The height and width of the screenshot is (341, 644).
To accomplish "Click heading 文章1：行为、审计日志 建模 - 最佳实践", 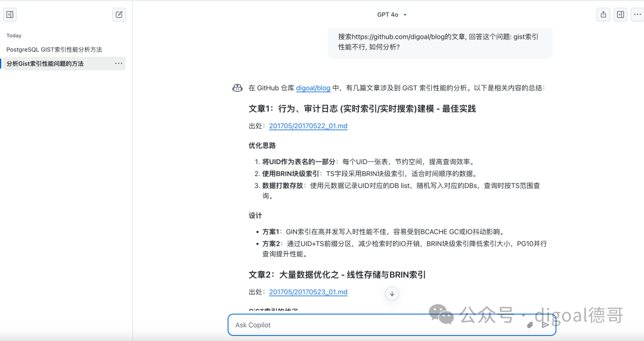I will click(362, 109).
